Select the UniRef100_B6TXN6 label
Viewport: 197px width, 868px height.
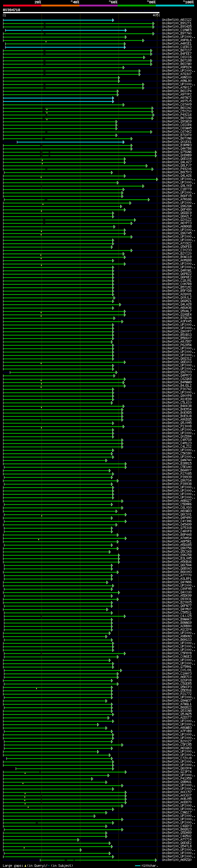coord(177,138)
